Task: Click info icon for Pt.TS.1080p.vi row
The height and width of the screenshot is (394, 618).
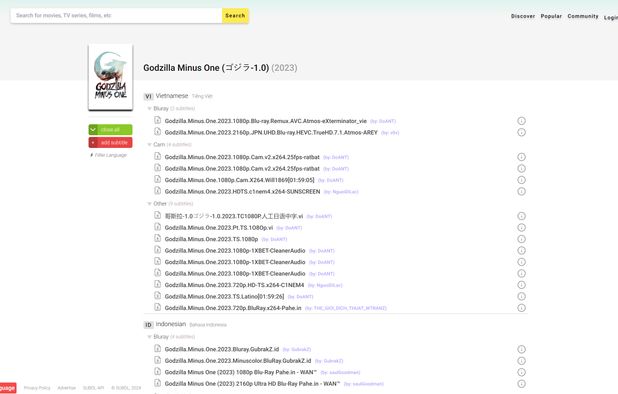Action: pyautogui.click(x=521, y=228)
